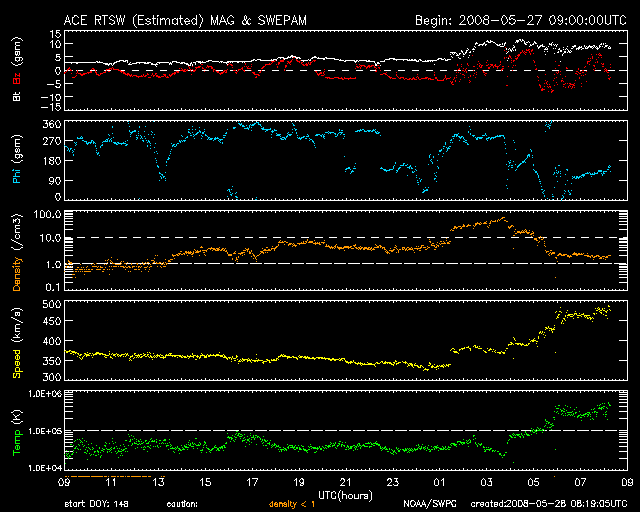Click the 'start DOY: 148' text
The image size is (640, 512).
(x=96, y=504)
